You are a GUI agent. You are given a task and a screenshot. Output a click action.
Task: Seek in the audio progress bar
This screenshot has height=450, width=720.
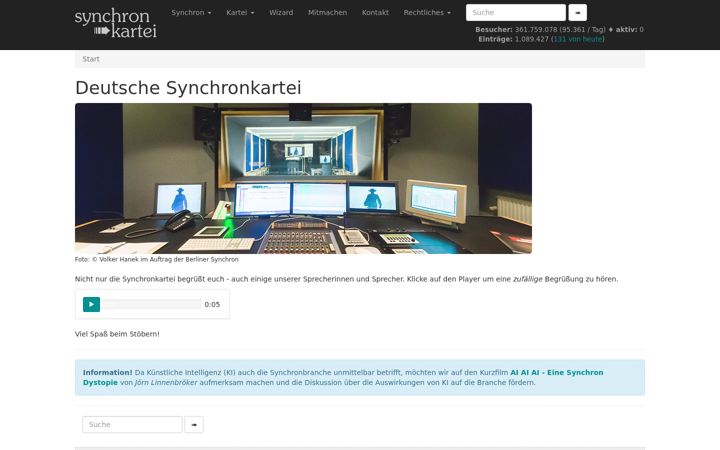(x=152, y=304)
